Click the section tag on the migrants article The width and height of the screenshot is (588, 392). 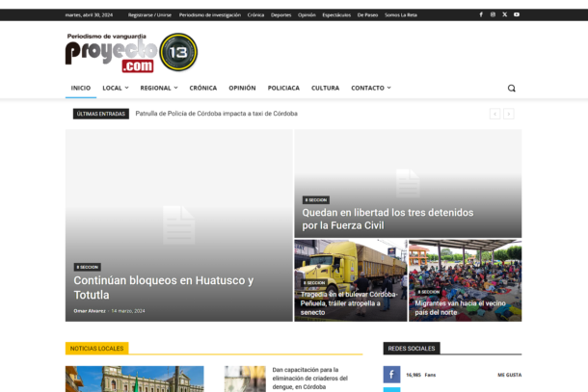(429, 292)
